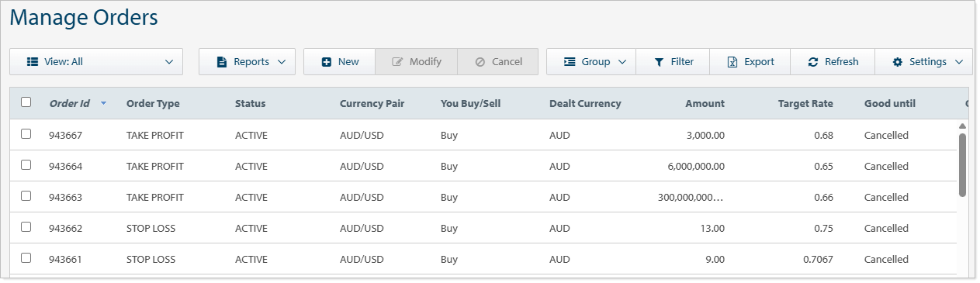Check the box for order 943667
Image resolution: width=980 pixels, height=283 pixels.
pyautogui.click(x=26, y=134)
